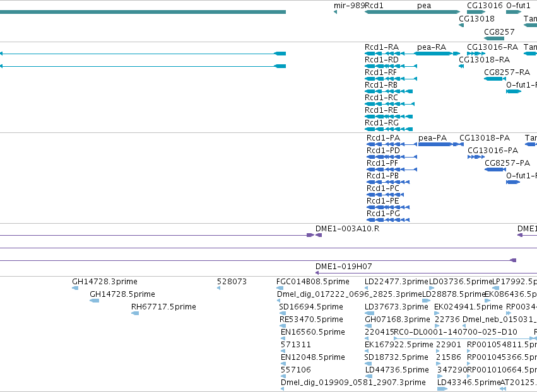Select the Rcd1-PD protein label
Screen dimensions: 537x392
click(383, 151)
